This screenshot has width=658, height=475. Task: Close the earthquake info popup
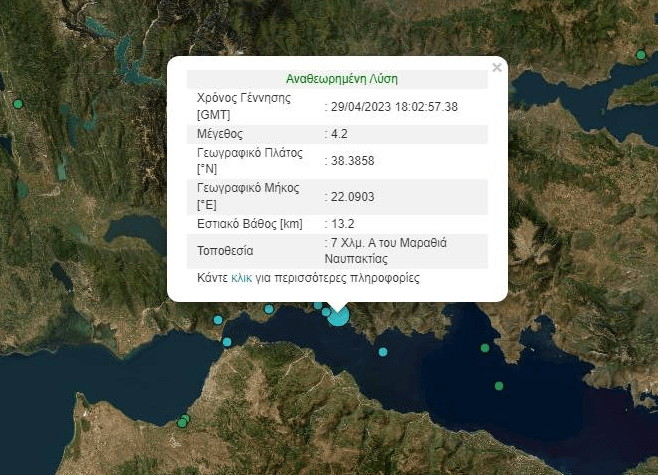click(x=497, y=68)
